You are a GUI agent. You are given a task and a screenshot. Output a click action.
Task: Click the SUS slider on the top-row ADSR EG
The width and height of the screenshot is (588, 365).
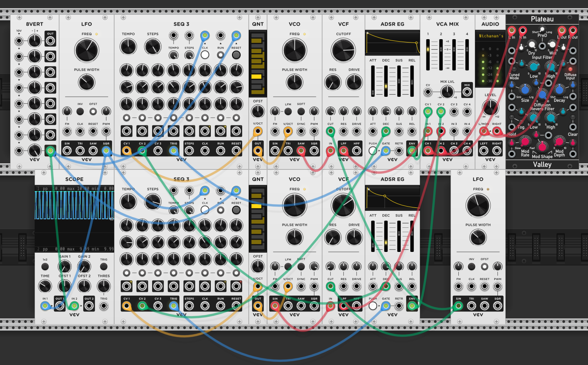click(399, 81)
